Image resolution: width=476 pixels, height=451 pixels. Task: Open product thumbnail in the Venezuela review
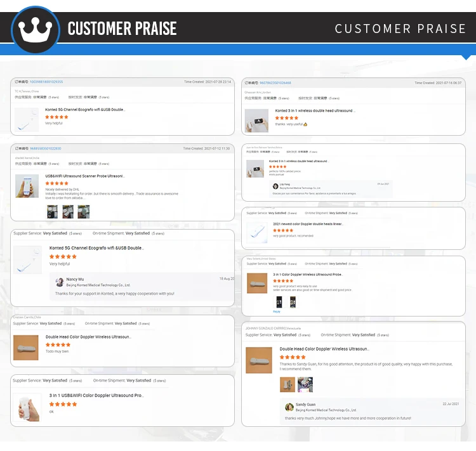(259, 360)
